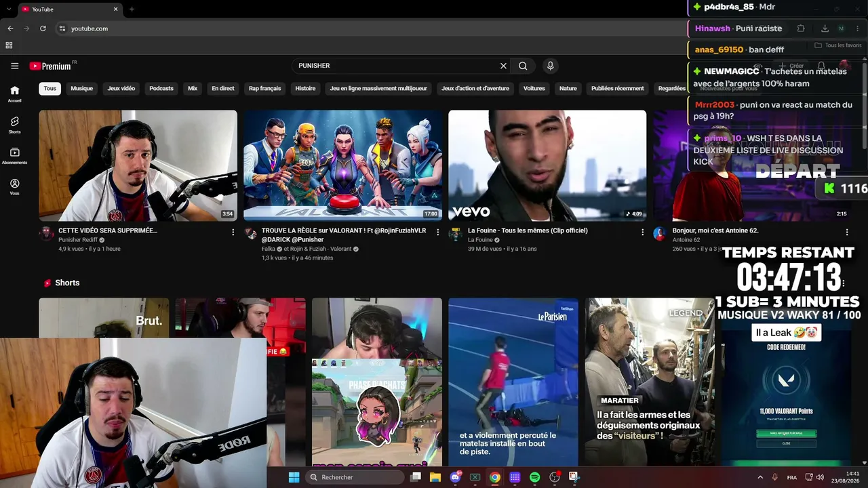Open CETTE VIDÉO SERA SUPPRIMÉE video title
Image resolution: width=868 pixels, height=488 pixels.
[108, 230]
